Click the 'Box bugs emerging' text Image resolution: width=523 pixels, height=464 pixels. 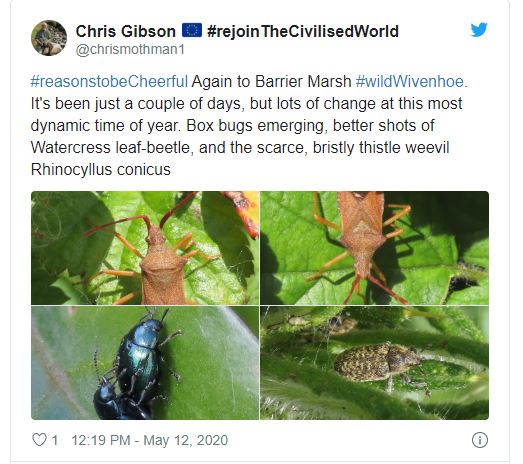[254, 126]
